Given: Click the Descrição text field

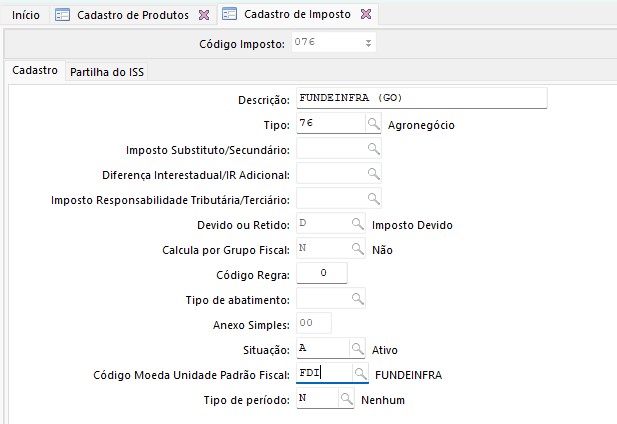Looking at the screenshot, I should (421, 99).
